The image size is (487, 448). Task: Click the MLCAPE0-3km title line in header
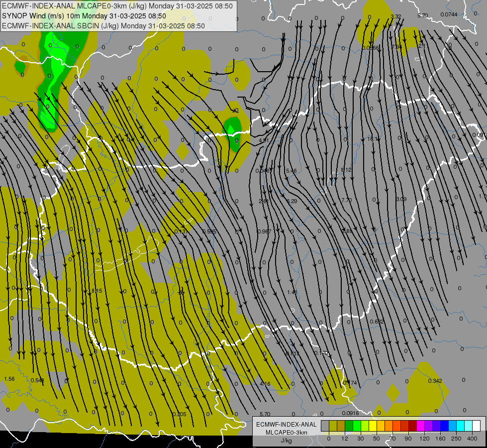coord(117,6)
